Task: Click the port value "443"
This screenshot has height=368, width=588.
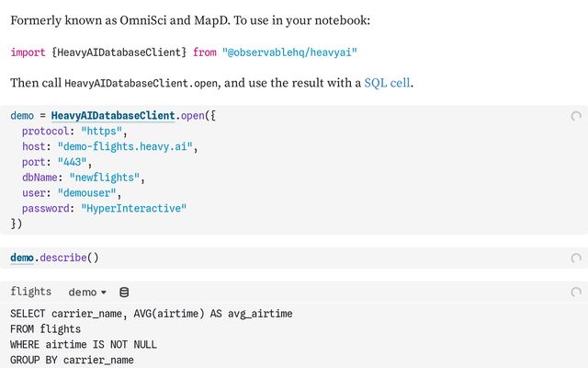Action: (72, 162)
